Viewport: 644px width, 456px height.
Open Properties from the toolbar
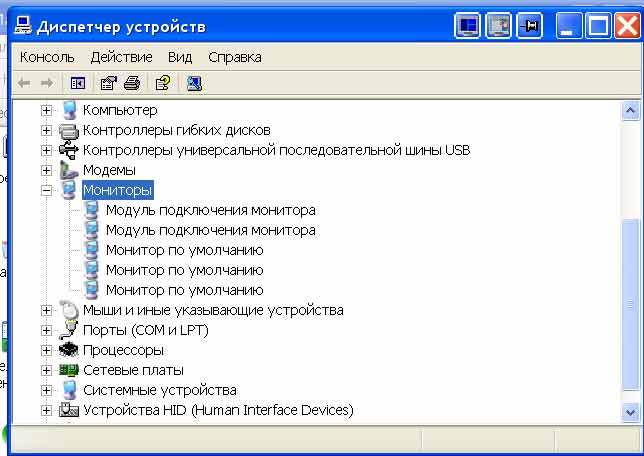coord(108,83)
